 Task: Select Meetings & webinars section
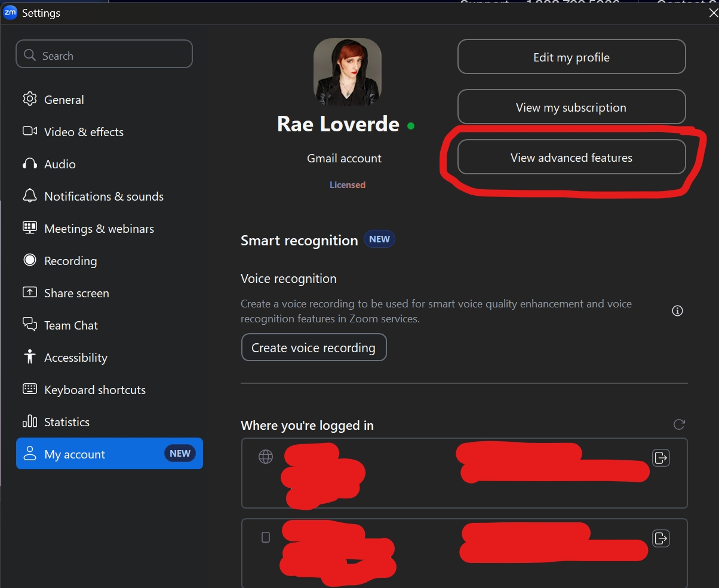pos(99,229)
